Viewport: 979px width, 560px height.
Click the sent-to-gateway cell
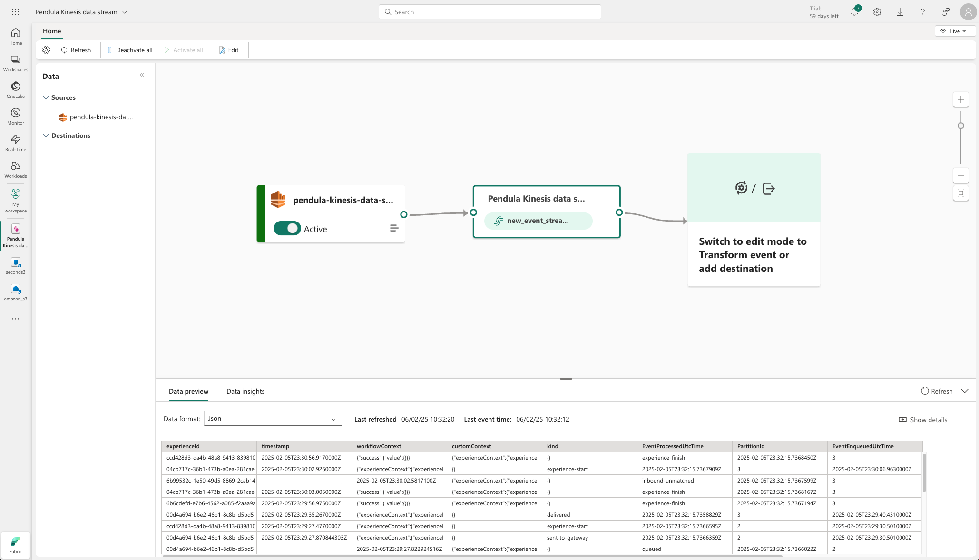point(590,538)
